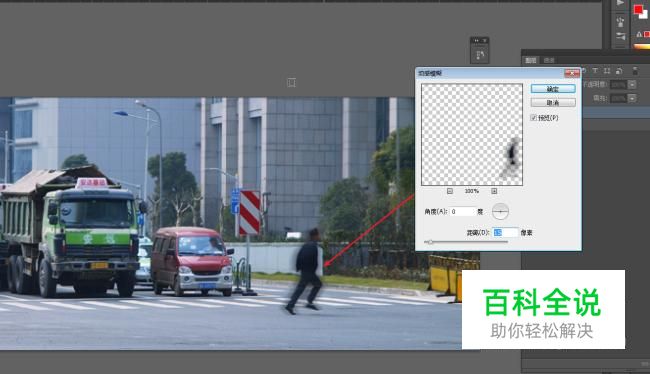Zoom out the blur preview with minus icon
The image size is (650, 374).
tap(450, 191)
